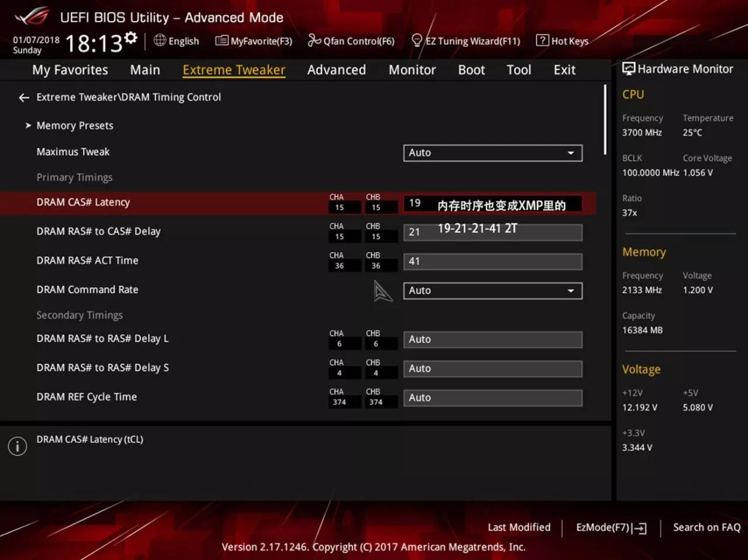
Task: Click the Memory Frequency 2133 MHz reading
Action: pyautogui.click(x=642, y=290)
